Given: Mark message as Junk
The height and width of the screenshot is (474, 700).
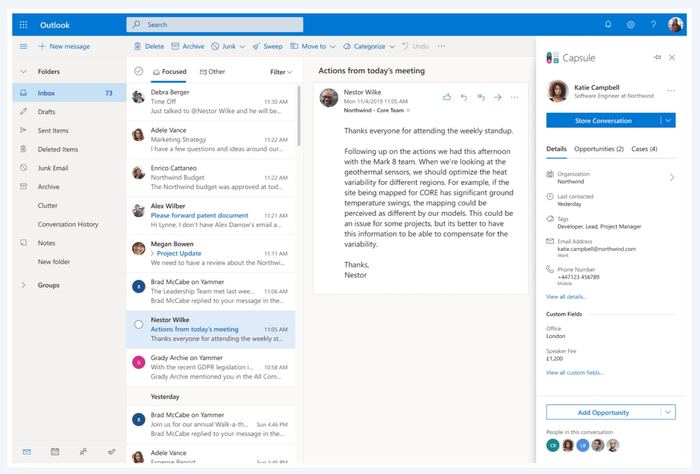Looking at the screenshot, I should [224, 46].
